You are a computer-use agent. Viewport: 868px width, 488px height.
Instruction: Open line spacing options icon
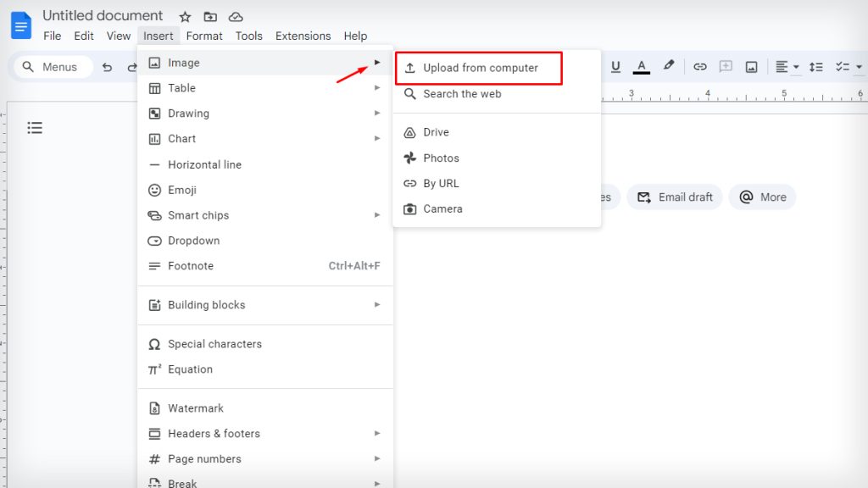point(815,66)
